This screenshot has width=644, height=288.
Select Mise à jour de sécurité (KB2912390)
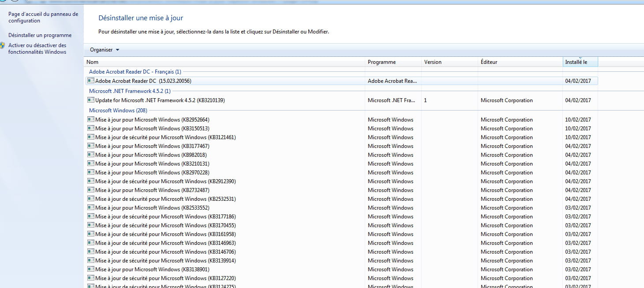[x=341, y=181]
